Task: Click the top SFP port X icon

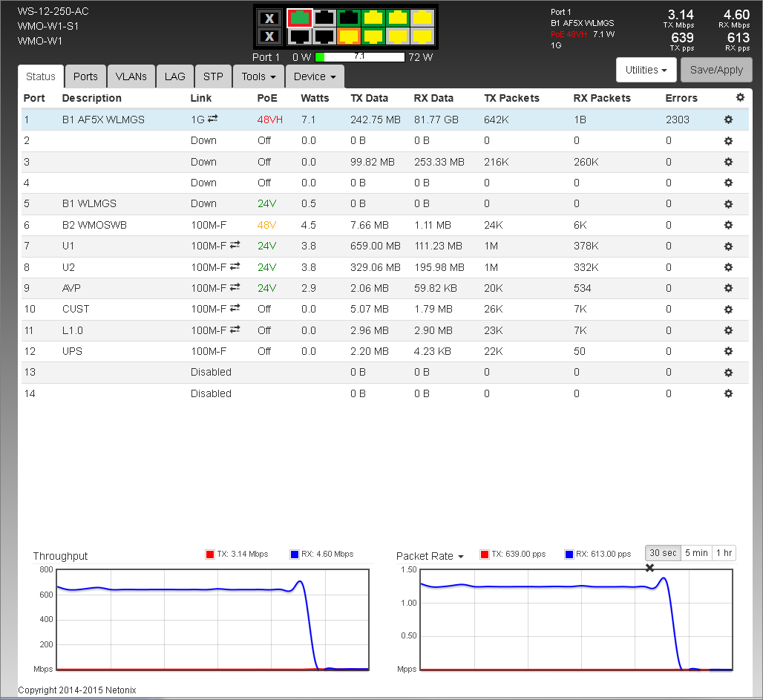Action: (270, 17)
